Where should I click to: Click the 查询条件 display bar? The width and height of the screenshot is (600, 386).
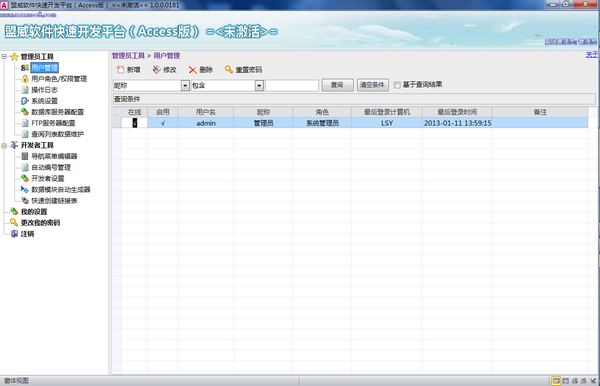click(354, 99)
